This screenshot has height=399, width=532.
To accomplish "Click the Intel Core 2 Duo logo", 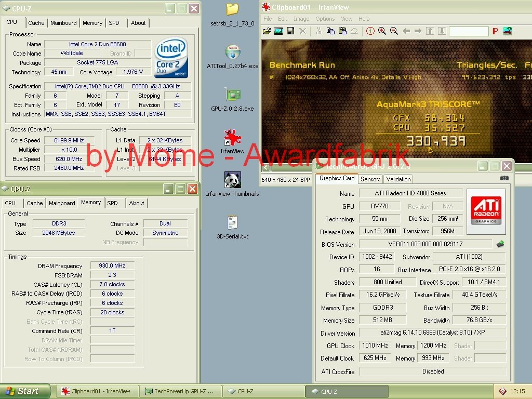I will 171,57.
